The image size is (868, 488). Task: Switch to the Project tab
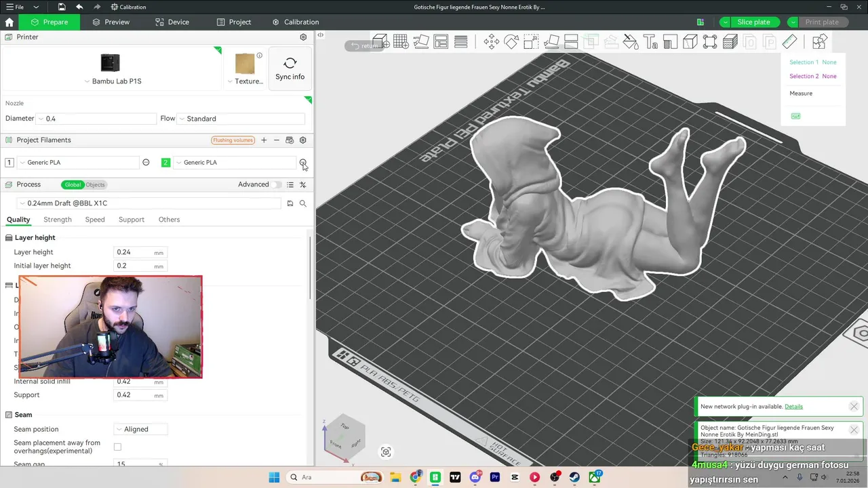pyautogui.click(x=234, y=22)
